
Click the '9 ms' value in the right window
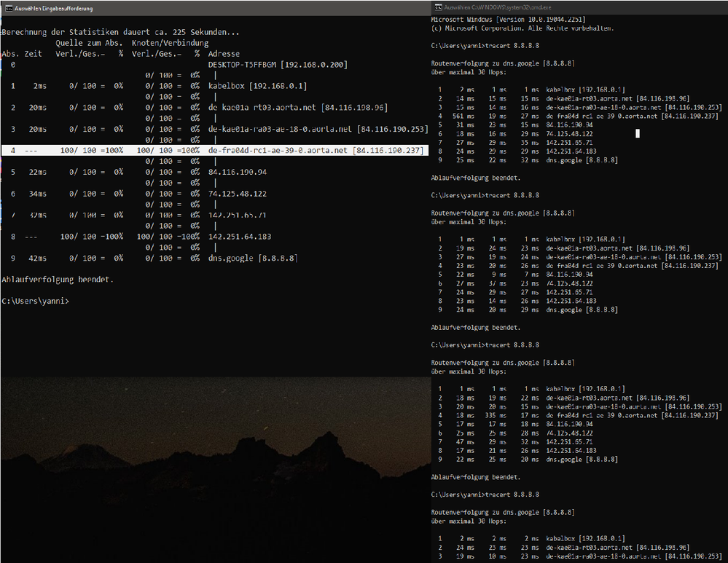(500, 275)
